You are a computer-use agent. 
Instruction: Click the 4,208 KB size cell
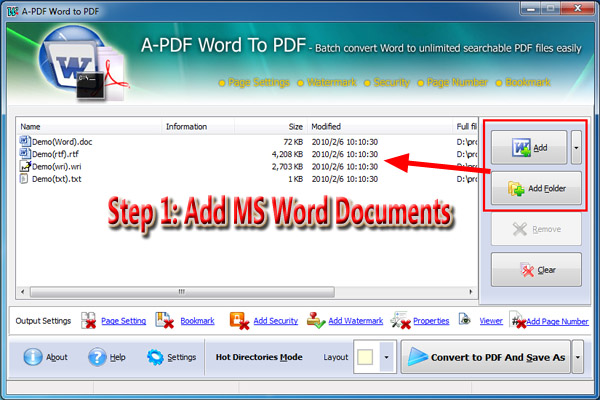(287, 154)
